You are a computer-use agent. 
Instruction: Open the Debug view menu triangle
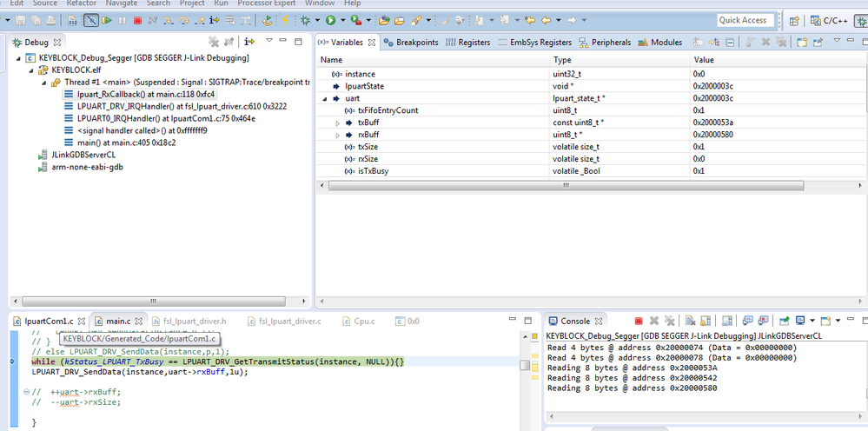pyautogui.click(x=269, y=40)
